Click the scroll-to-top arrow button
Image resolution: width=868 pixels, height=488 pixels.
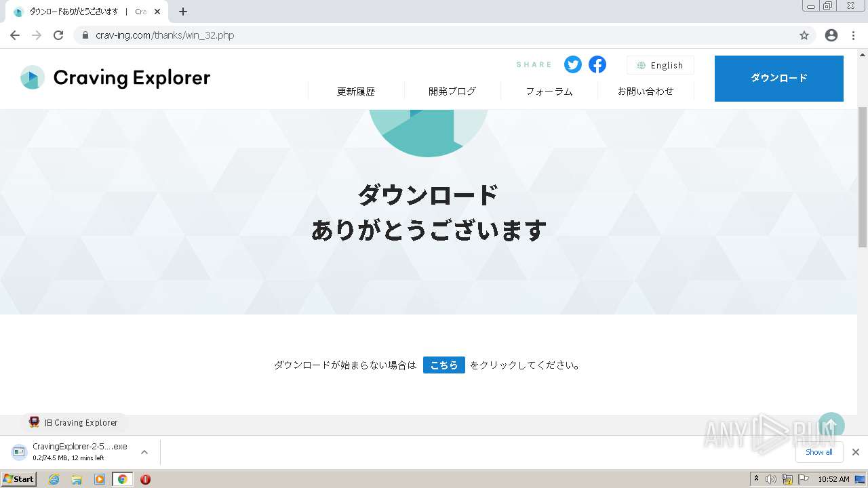pyautogui.click(x=831, y=426)
